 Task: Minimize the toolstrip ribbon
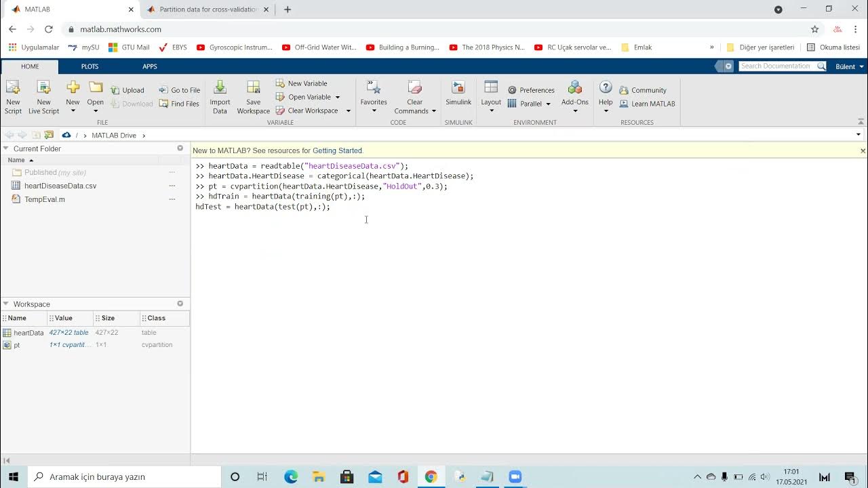point(861,122)
